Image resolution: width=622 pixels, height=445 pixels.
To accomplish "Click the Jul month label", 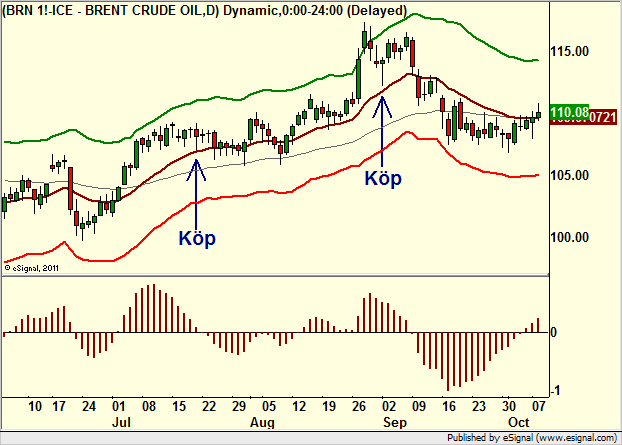I will pyautogui.click(x=121, y=422).
